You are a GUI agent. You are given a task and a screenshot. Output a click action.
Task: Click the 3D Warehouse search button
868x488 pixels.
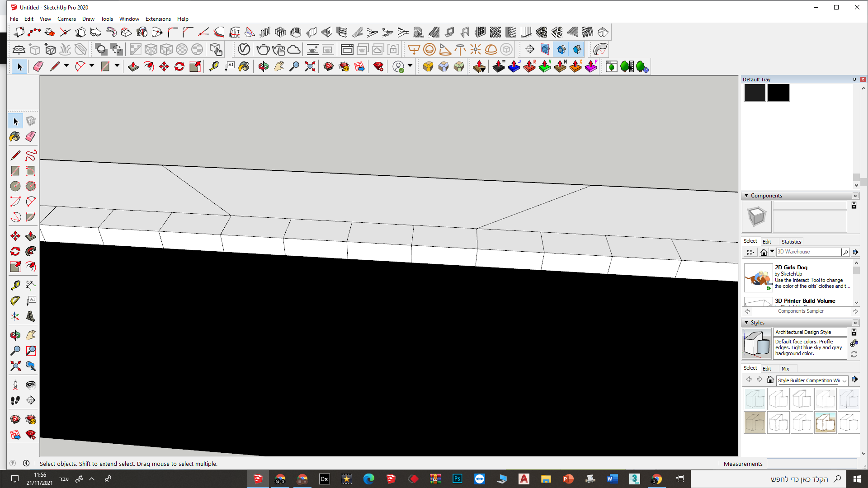coord(845,252)
